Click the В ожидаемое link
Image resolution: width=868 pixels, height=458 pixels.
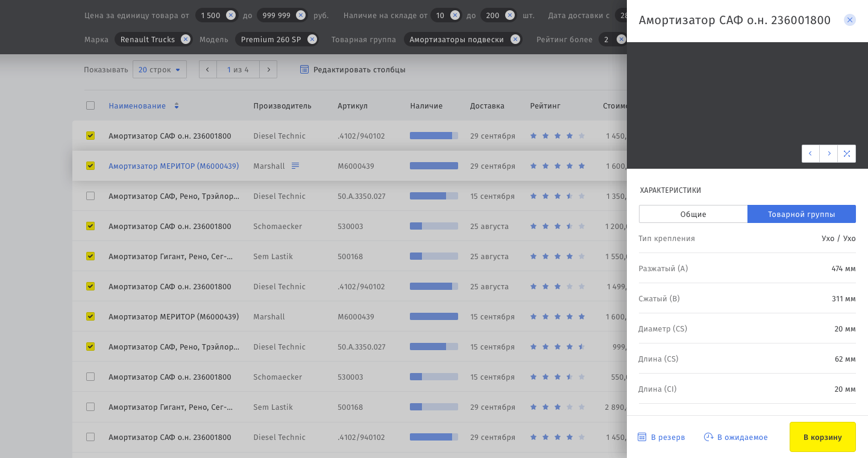[x=743, y=437]
